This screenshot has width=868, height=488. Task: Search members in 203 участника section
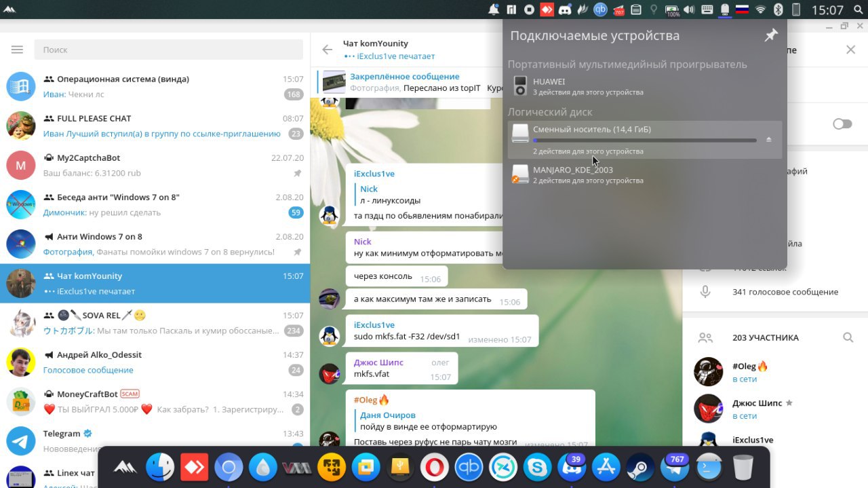point(848,337)
